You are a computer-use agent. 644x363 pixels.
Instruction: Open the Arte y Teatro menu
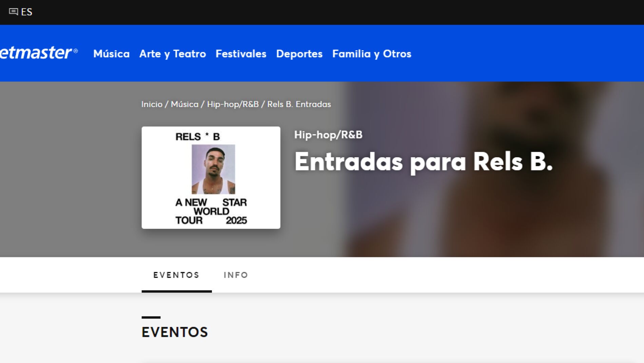click(x=173, y=54)
